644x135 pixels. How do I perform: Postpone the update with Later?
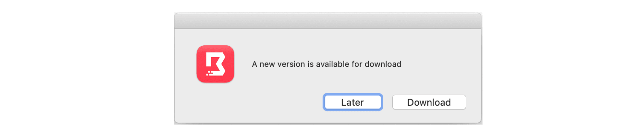352,102
